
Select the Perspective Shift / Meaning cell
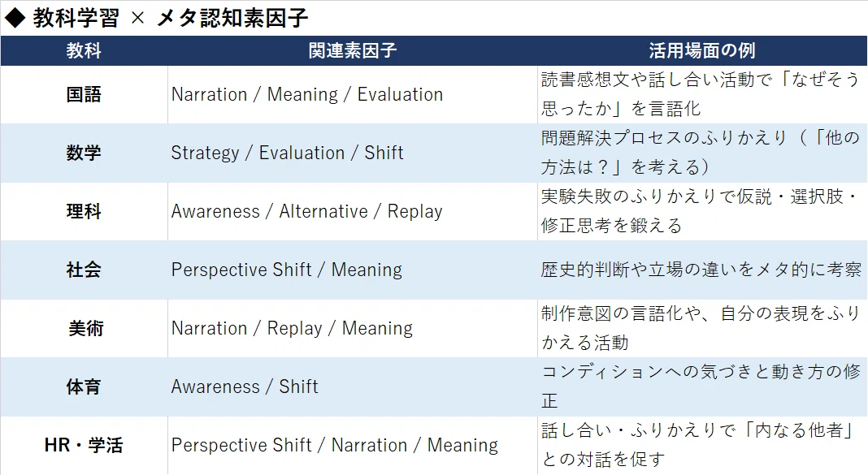coord(352,270)
